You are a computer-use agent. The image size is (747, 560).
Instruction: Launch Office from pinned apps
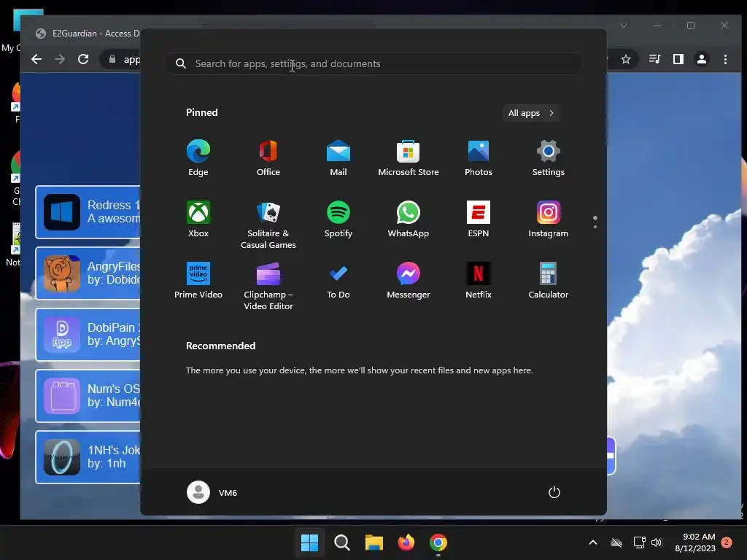click(268, 158)
